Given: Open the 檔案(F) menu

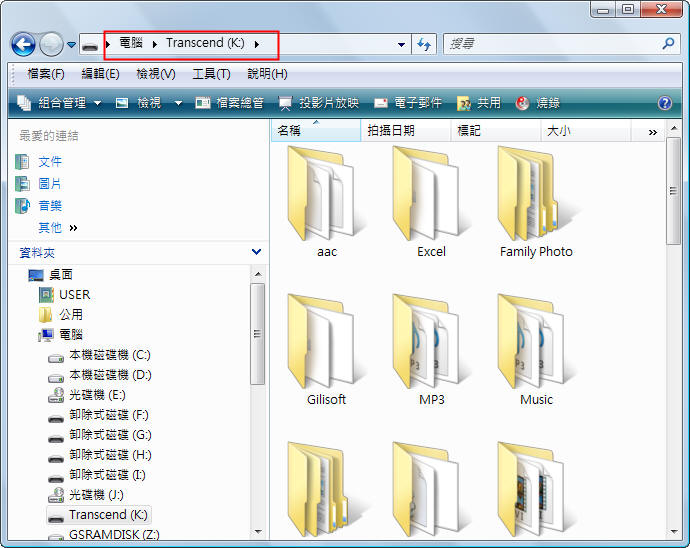Looking at the screenshot, I should click(x=46, y=74).
